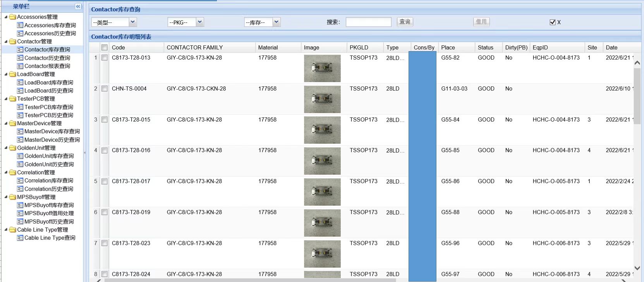Check the row for C8173-T28-013

click(104, 58)
